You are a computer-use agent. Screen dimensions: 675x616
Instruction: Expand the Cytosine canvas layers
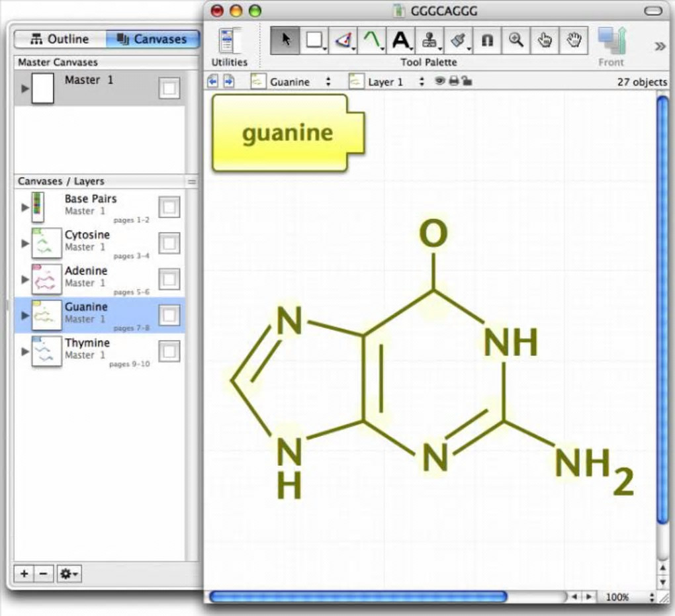coord(25,243)
